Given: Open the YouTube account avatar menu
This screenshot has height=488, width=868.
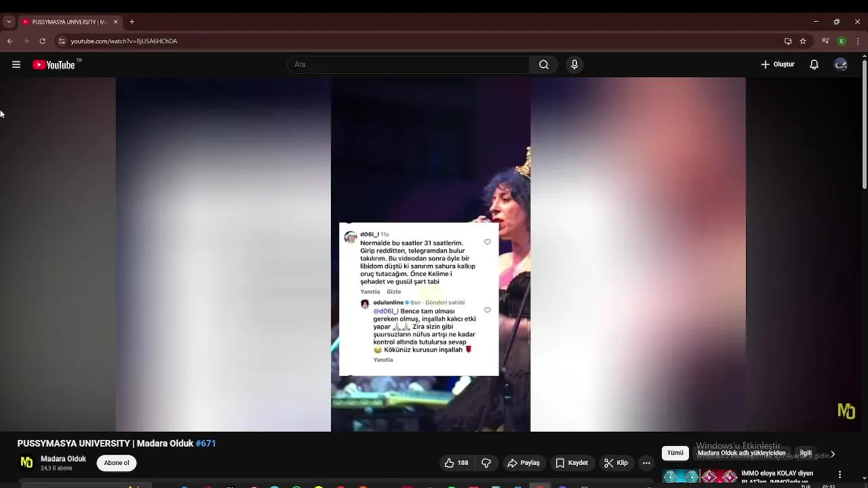Looking at the screenshot, I should pyautogui.click(x=841, y=64).
